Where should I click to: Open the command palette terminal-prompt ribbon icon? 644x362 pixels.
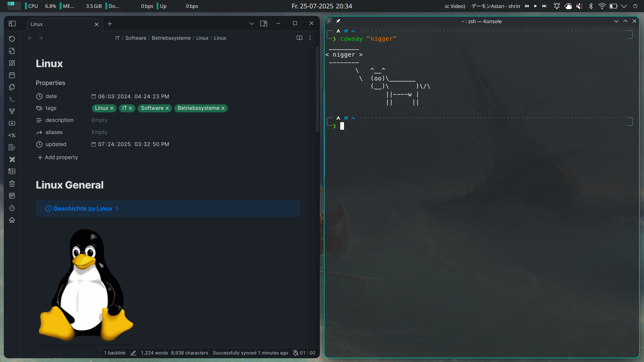(x=12, y=99)
